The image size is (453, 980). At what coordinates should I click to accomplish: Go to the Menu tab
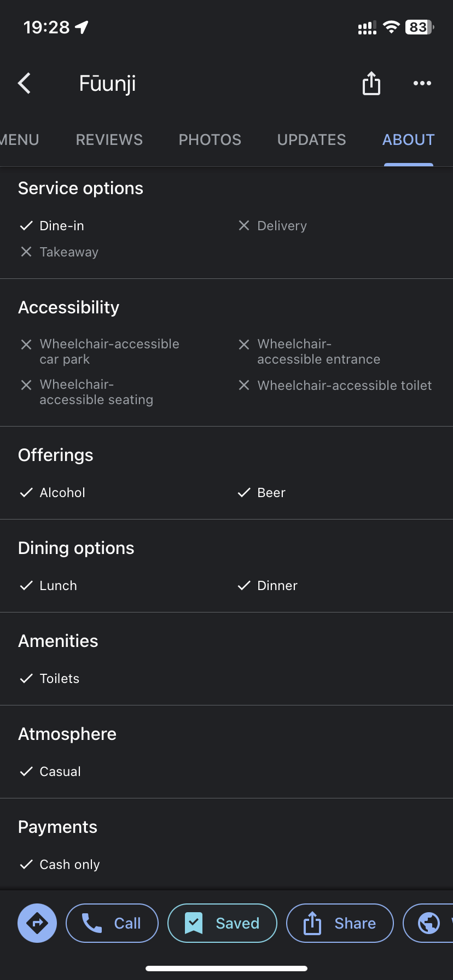(20, 140)
